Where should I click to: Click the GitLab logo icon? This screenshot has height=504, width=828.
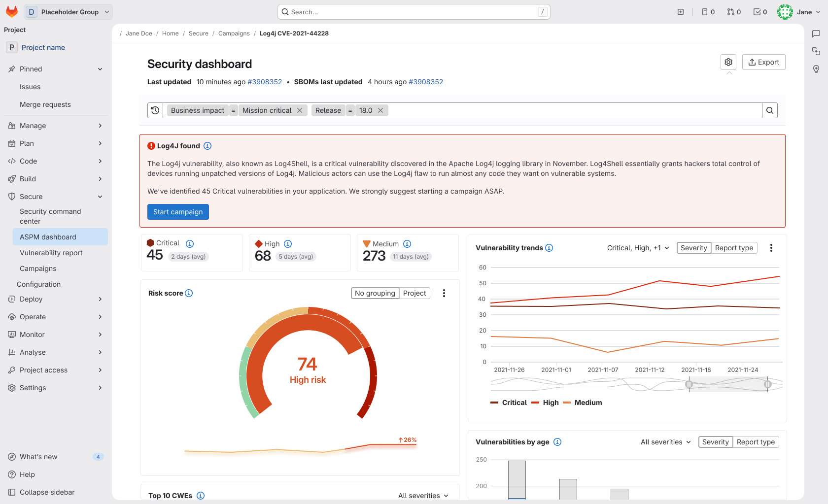pos(12,12)
